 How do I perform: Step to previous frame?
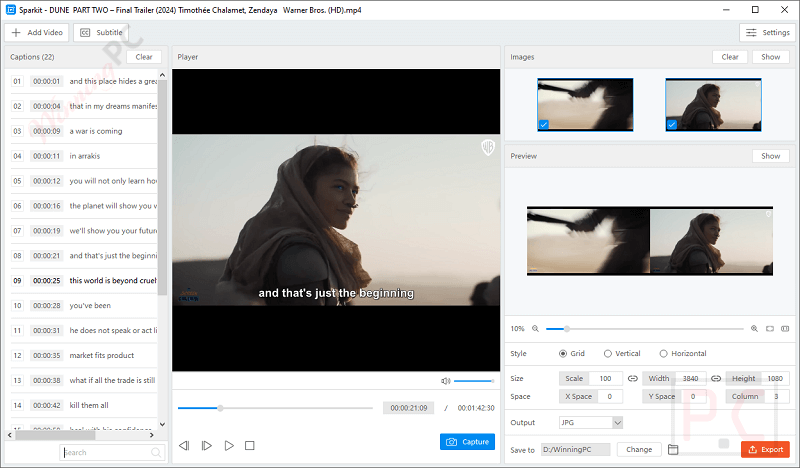(x=184, y=446)
